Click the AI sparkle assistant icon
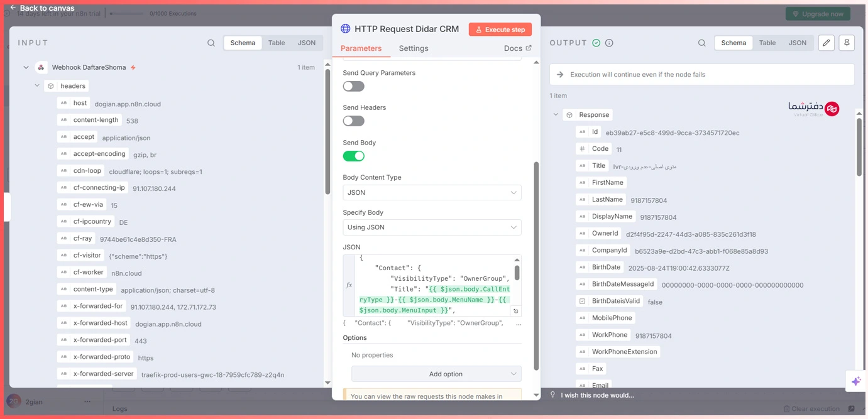Image resolution: width=868 pixels, height=419 pixels. click(855, 381)
